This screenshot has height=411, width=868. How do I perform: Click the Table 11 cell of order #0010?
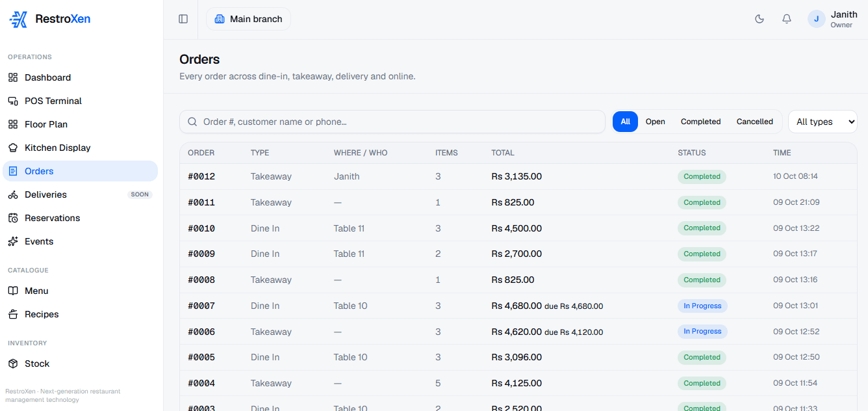[x=349, y=228]
